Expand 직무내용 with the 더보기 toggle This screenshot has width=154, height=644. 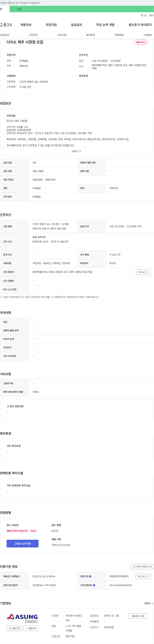(77, 151)
